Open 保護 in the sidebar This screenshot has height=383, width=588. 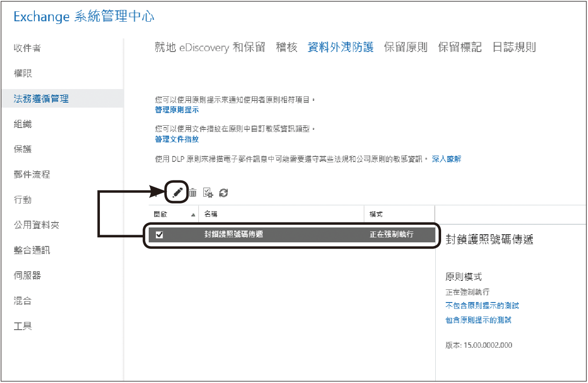click(23, 149)
